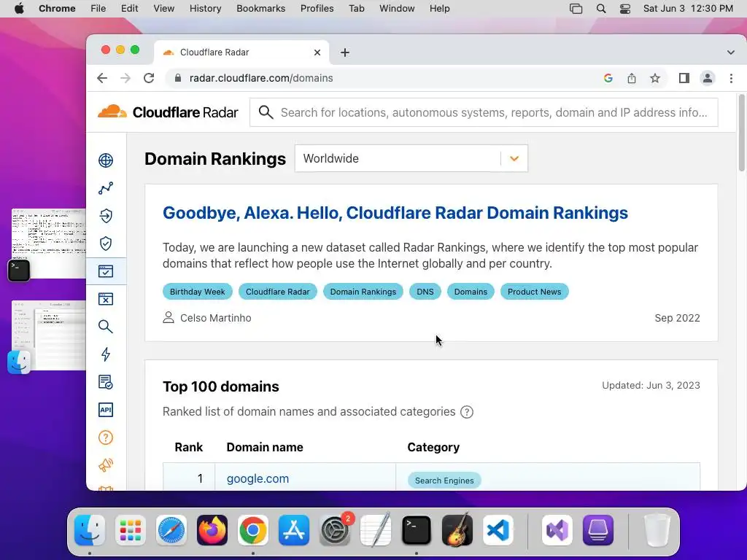Click the Product News tag

(x=534, y=292)
